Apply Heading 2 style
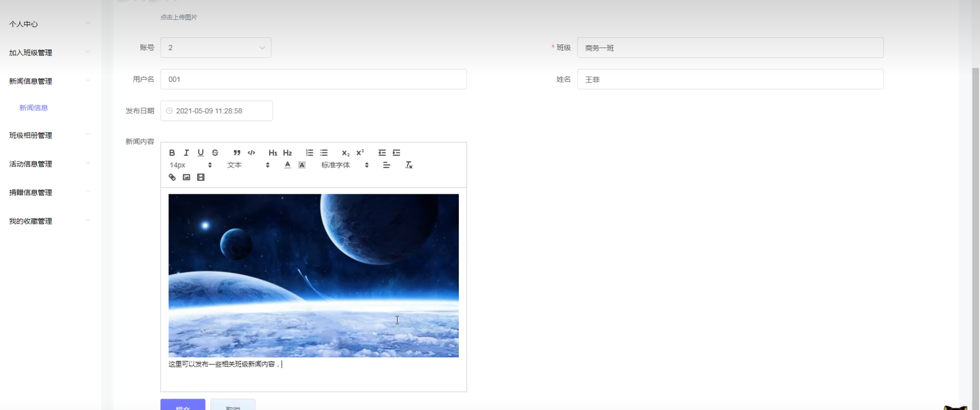Image resolution: width=980 pixels, height=410 pixels. 287,152
